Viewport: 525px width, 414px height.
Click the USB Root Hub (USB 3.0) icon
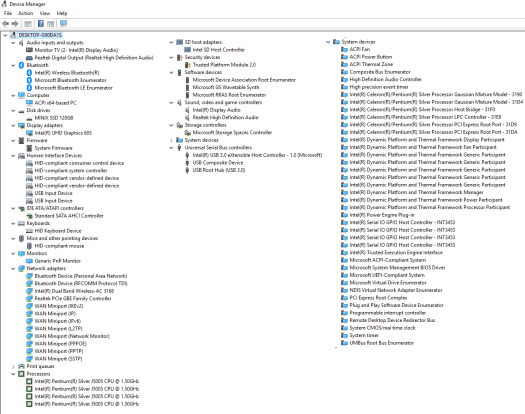click(x=188, y=170)
